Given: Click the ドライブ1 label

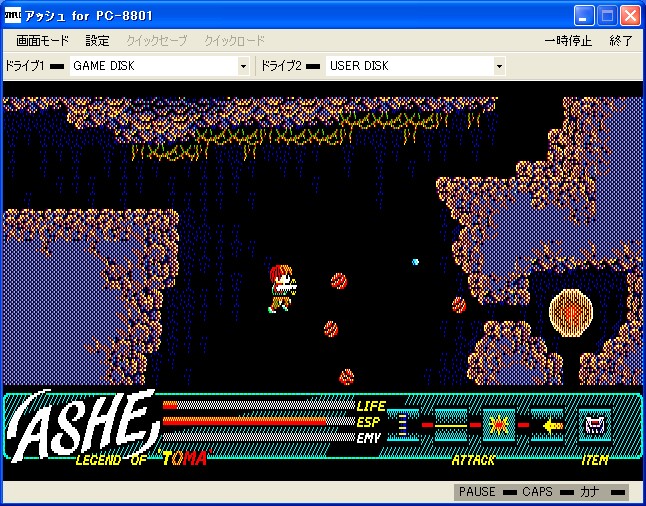Looking at the screenshot, I should 24,66.
